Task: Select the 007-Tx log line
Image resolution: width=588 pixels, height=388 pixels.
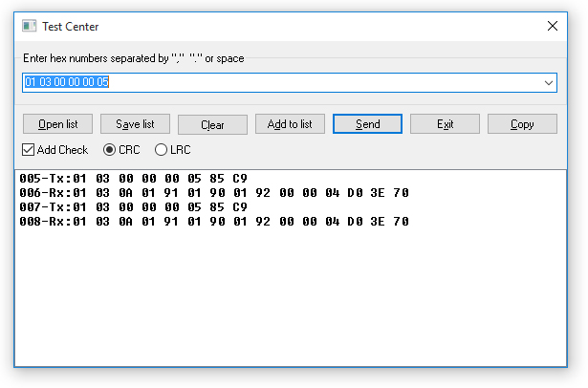Action: click(x=133, y=207)
